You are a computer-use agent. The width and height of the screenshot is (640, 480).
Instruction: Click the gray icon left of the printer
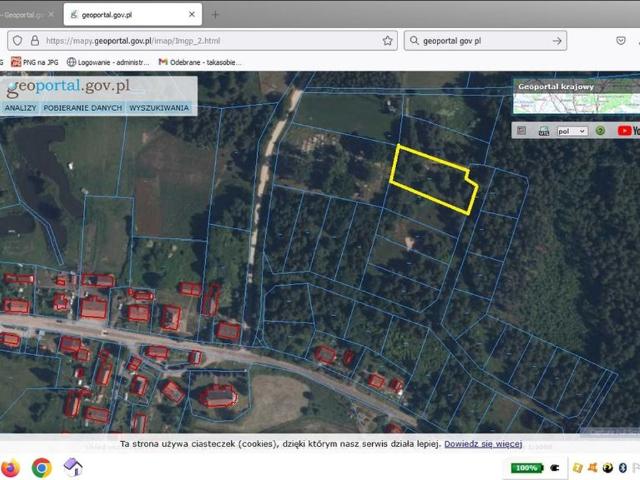coord(521,130)
